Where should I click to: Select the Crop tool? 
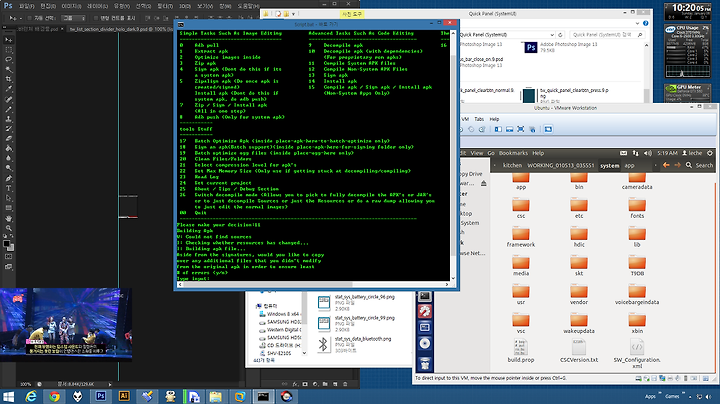(9, 79)
